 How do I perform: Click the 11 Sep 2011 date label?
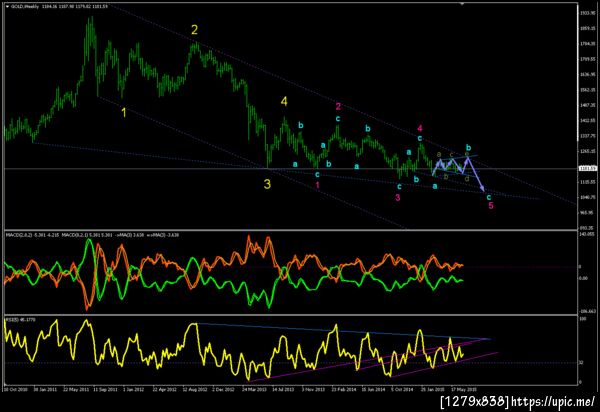click(x=105, y=389)
